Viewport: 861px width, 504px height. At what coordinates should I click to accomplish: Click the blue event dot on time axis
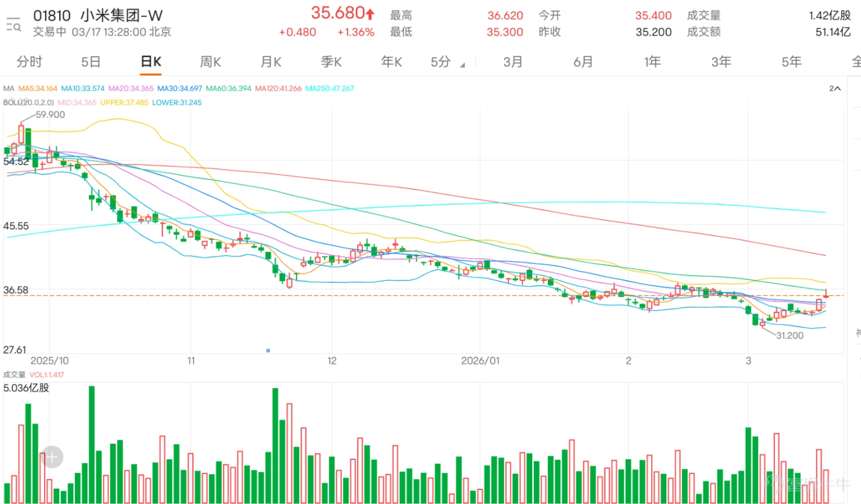tap(268, 350)
